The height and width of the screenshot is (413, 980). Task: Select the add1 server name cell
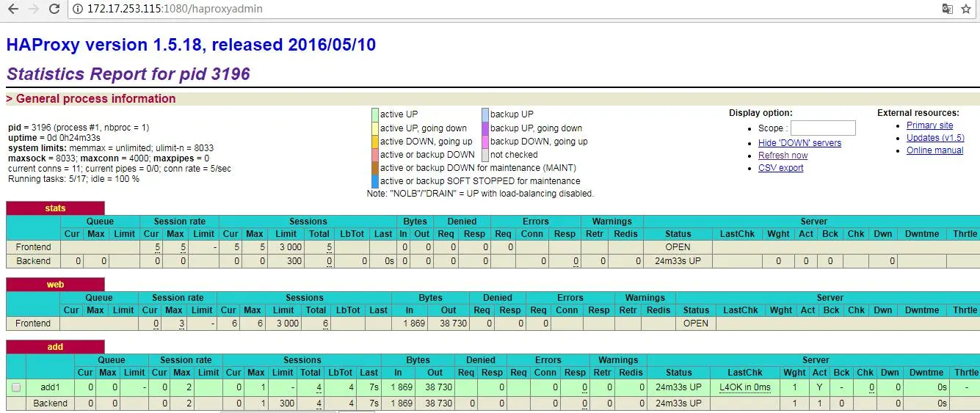pos(51,387)
